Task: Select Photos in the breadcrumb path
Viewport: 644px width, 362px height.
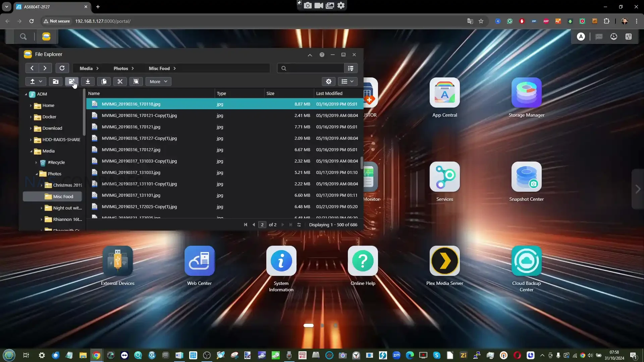Action: pyautogui.click(x=121, y=68)
